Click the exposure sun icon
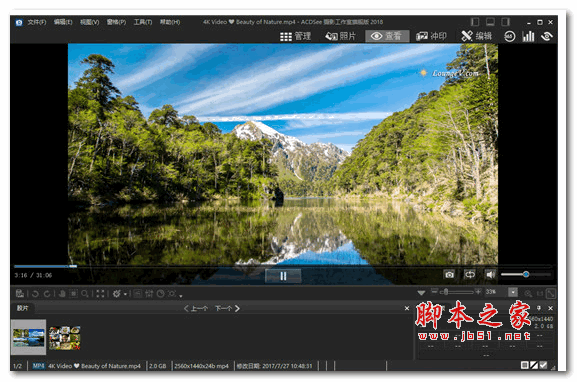This screenshot has height=382, width=577. (172, 294)
